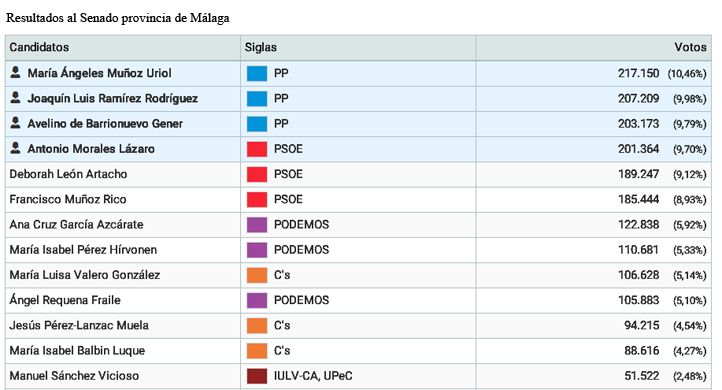
Task: Select the Votos column header
Action: point(594,47)
